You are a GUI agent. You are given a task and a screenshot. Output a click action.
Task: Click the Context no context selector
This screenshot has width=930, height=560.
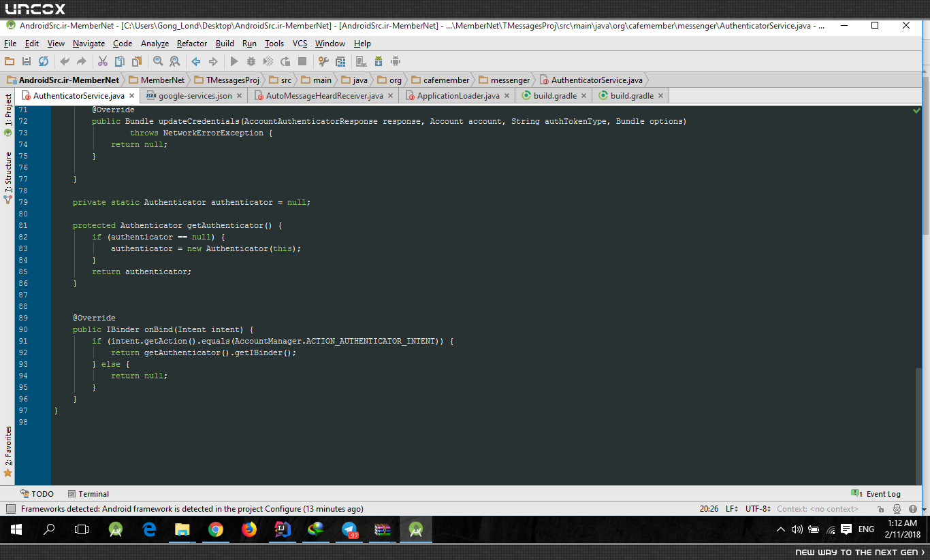(818, 509)
